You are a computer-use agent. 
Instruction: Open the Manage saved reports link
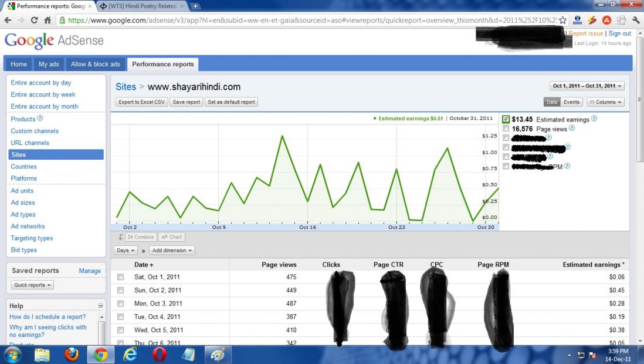point(90,271)
